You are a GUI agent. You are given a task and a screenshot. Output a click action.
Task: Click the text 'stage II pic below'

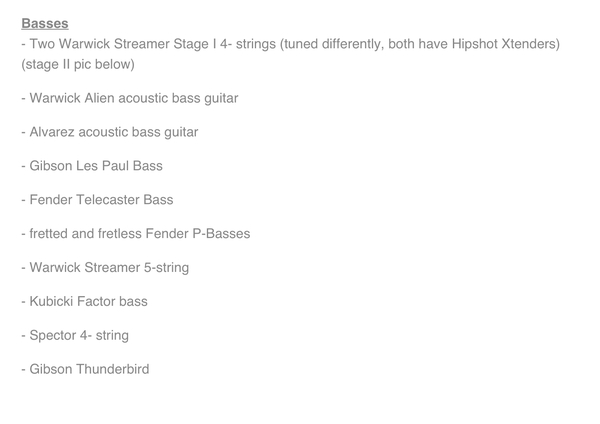click(78, 64)
